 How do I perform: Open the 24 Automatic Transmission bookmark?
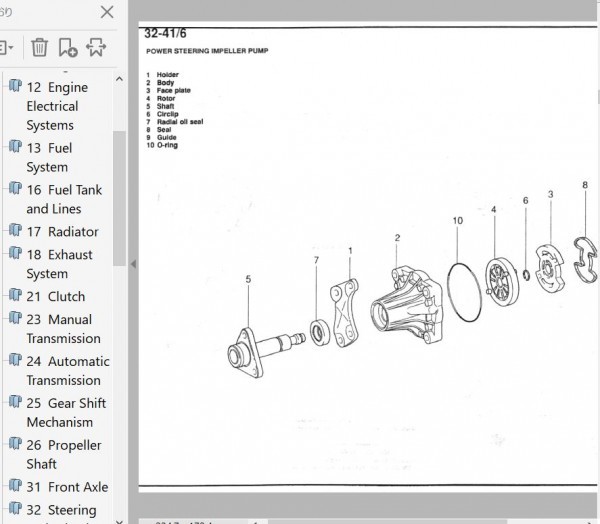coord(68,371)
